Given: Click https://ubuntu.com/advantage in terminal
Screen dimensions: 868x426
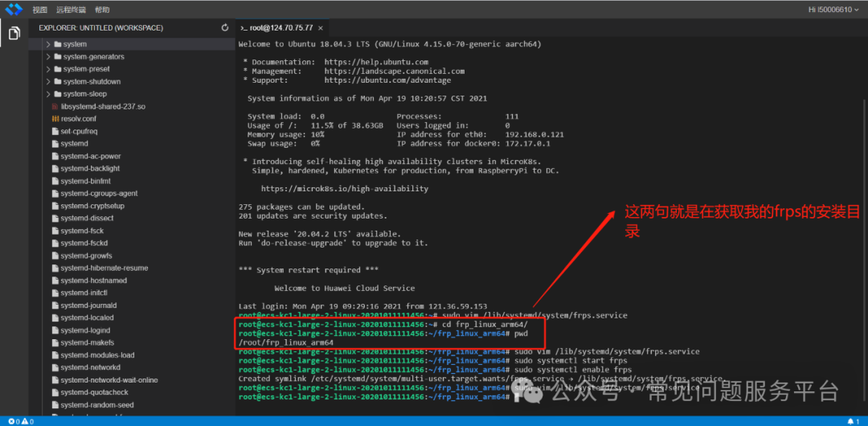Looking at the screenshot, I should (387, 80).
